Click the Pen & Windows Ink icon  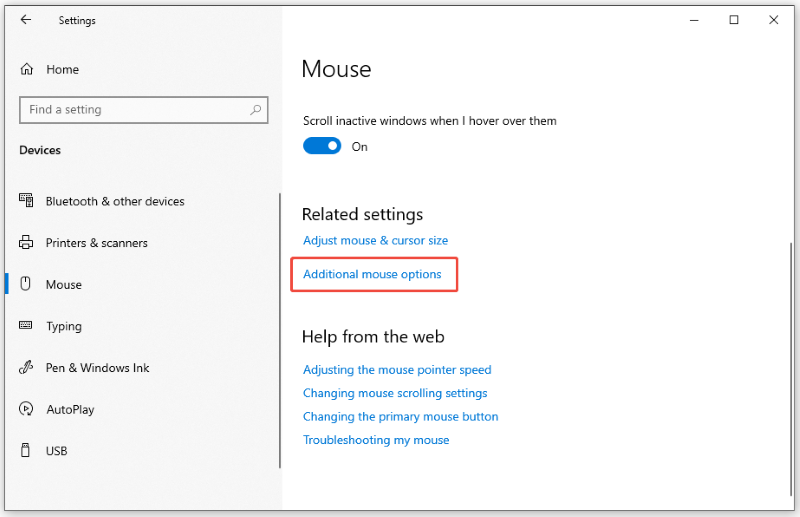pyautogui.click(x=26, y=367)
